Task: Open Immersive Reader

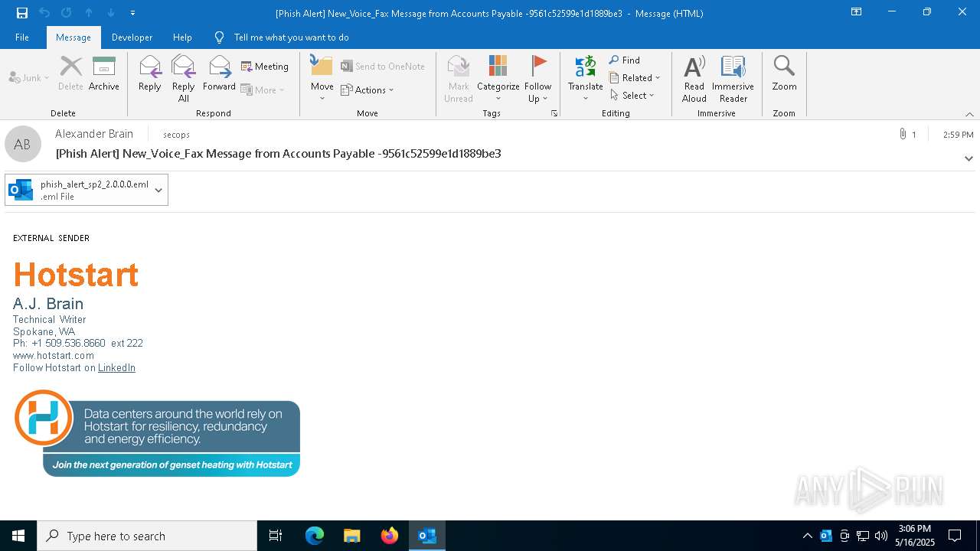Action: click(x=733, y=79)
